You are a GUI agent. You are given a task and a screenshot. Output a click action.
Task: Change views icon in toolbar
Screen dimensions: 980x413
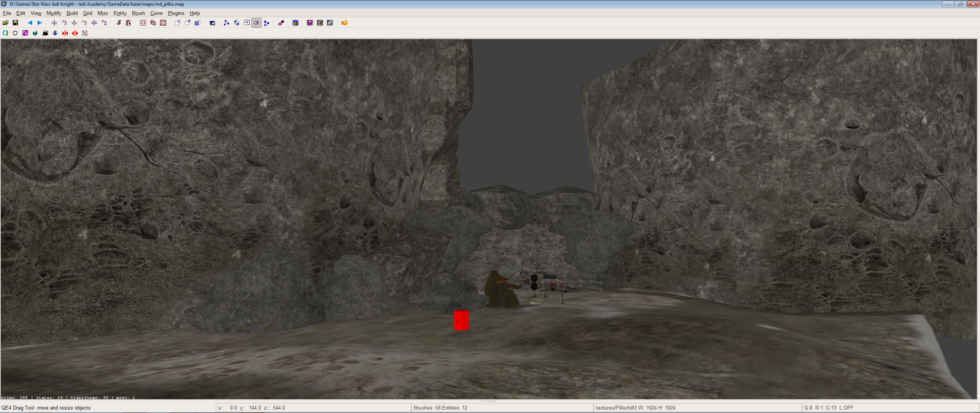(x=212, y=23)
